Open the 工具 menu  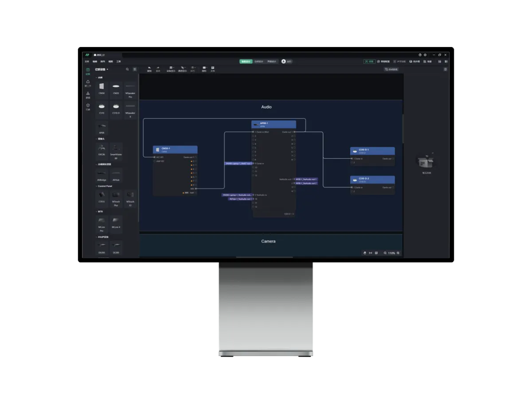(118, 62)
